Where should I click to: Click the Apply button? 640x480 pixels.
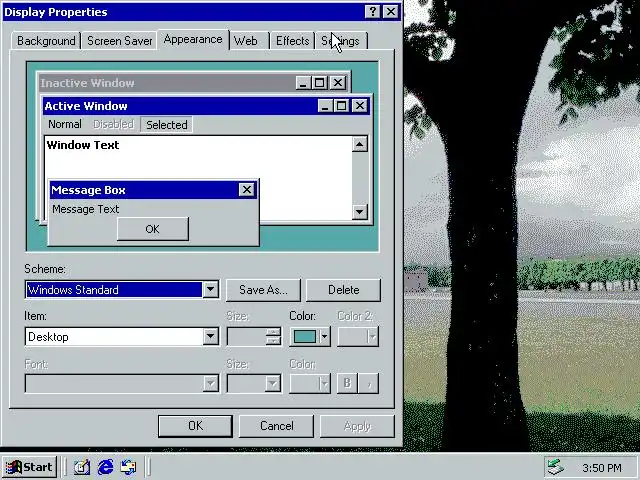click(357, 426)
